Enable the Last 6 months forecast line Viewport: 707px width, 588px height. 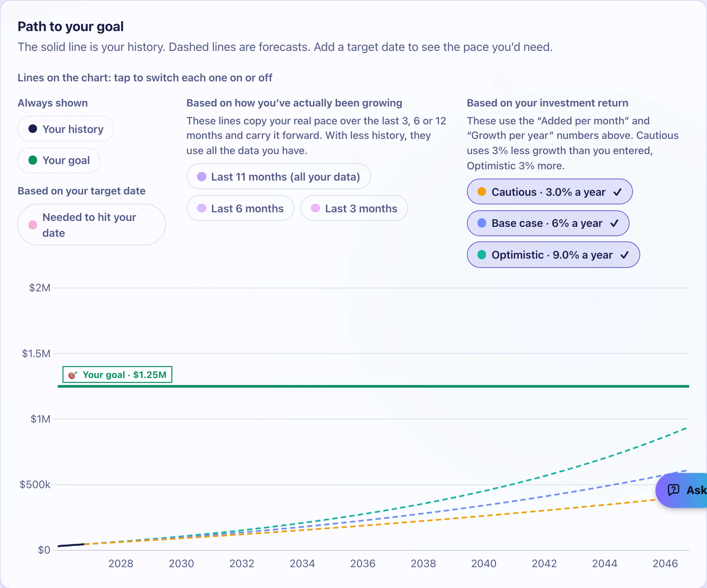click(240, 208)
